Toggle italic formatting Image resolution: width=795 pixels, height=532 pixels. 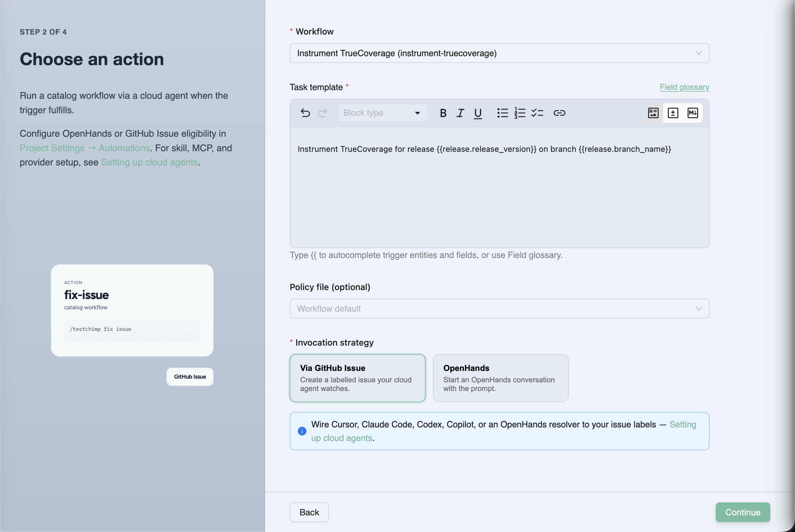point(460,113)
